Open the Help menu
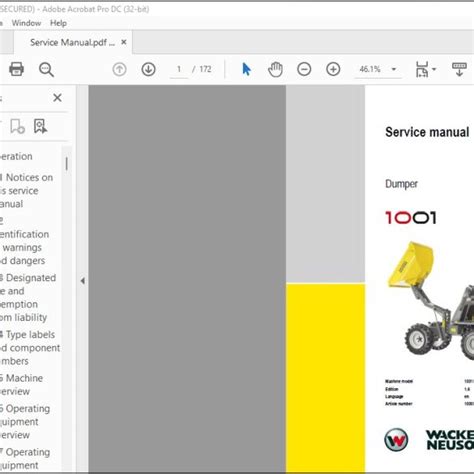 pyautogui.click(x=58, y=23)
